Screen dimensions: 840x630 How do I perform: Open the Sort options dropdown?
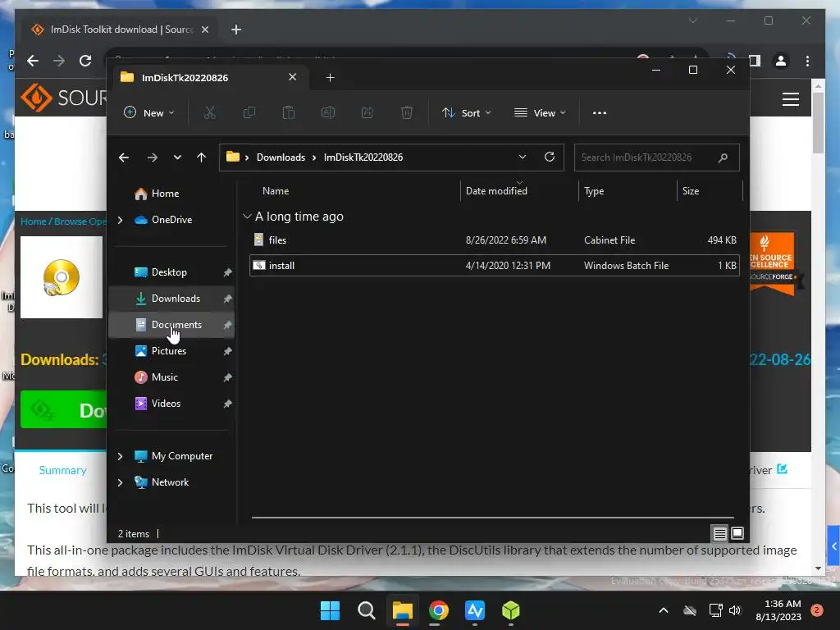pyautogui.click(x=466, y=113)
